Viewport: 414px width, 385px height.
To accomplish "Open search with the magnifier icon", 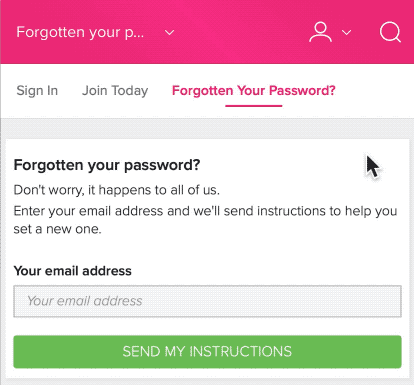I will pyautogui.click(x=390, y=32).
